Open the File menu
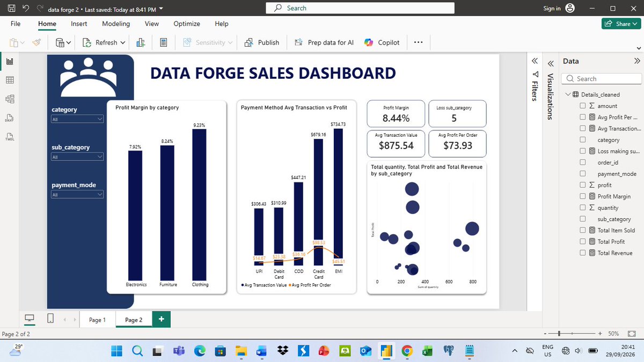Image resolution: width=644 pixels, height=362 pixels. point(16,24)
